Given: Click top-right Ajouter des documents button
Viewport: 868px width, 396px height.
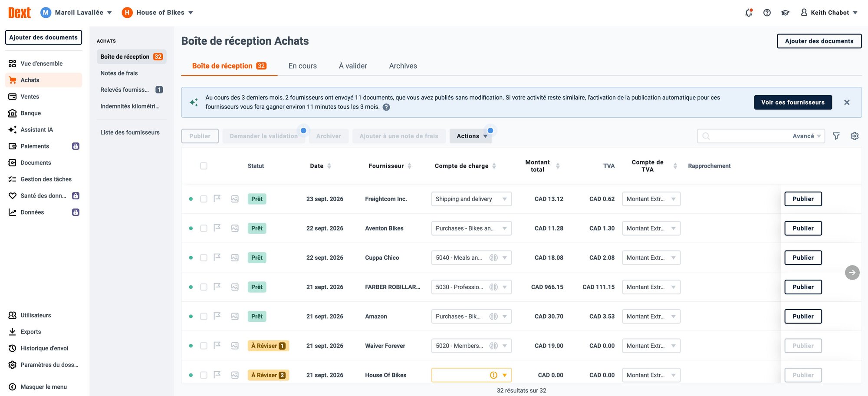Looking at the screenshot, I should pos(819,41).
